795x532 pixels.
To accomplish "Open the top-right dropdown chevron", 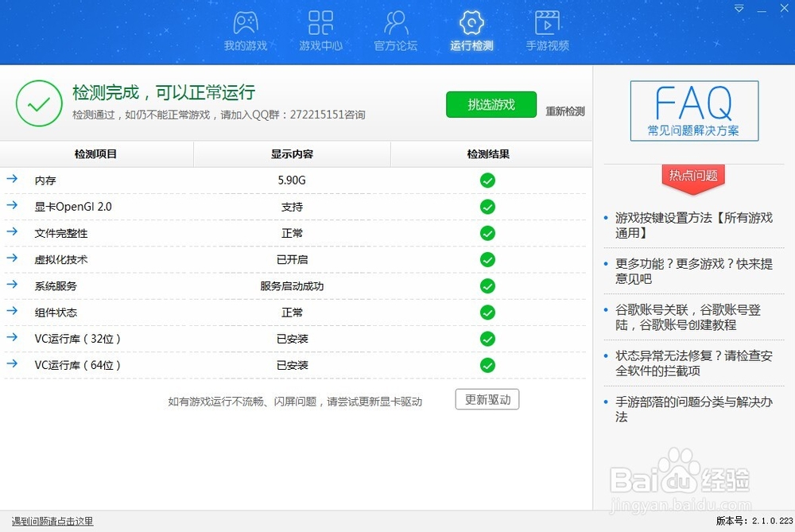I will (739, 8).
